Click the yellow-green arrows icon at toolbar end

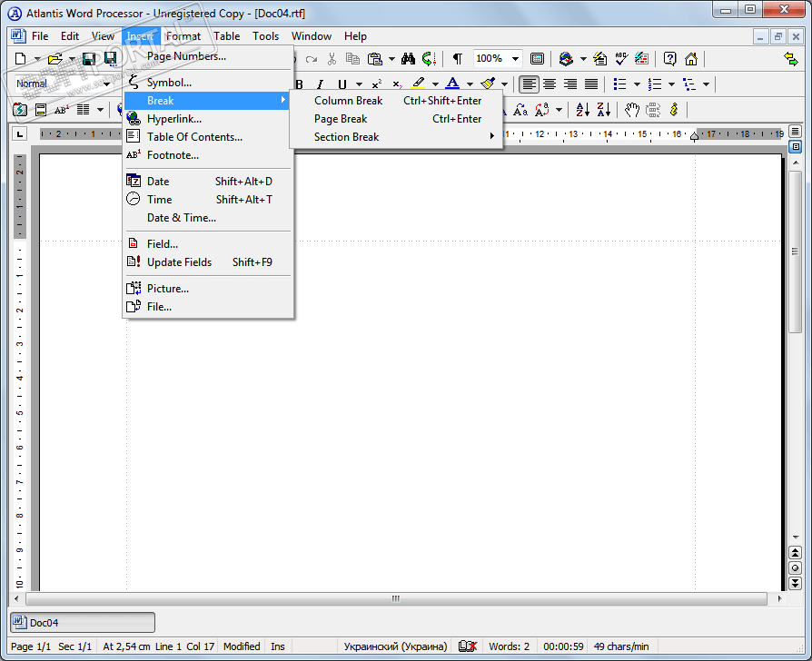(x=791, y=58)
